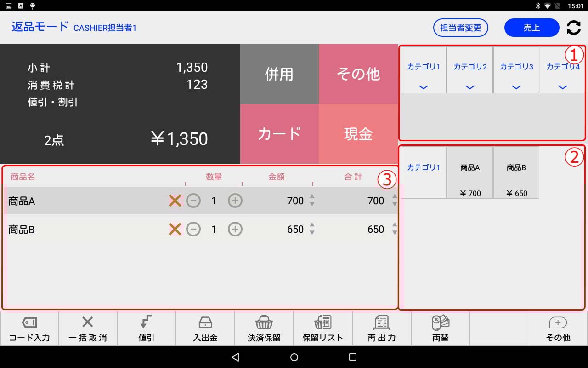Remove 商品A with the X icon
This screenshot has width=588, height=368.
click(175, 201)
